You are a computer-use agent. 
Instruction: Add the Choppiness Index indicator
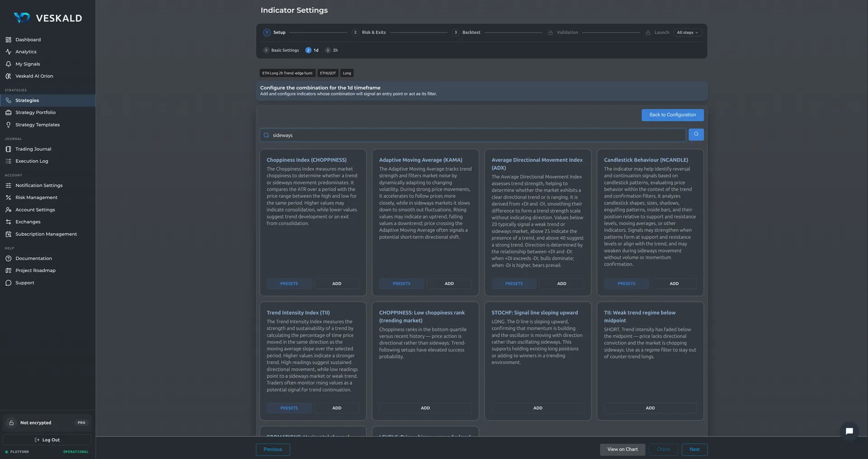pos(337,284)
